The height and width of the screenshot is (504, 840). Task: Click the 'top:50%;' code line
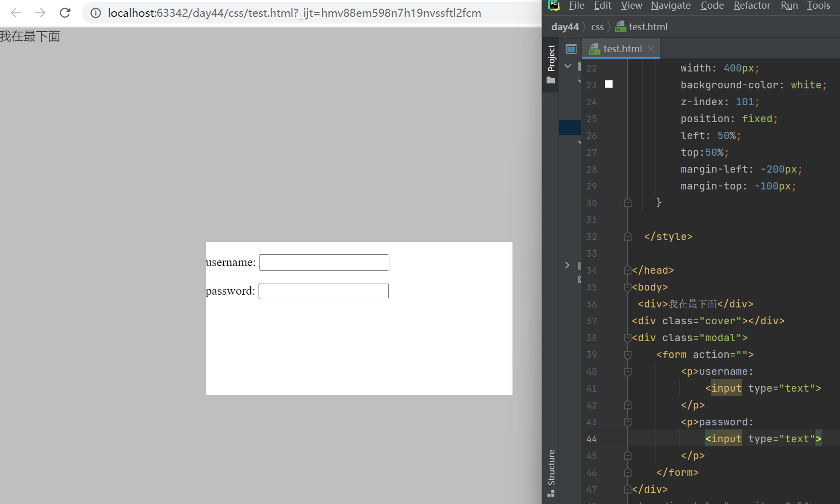[x=705, y=152]
